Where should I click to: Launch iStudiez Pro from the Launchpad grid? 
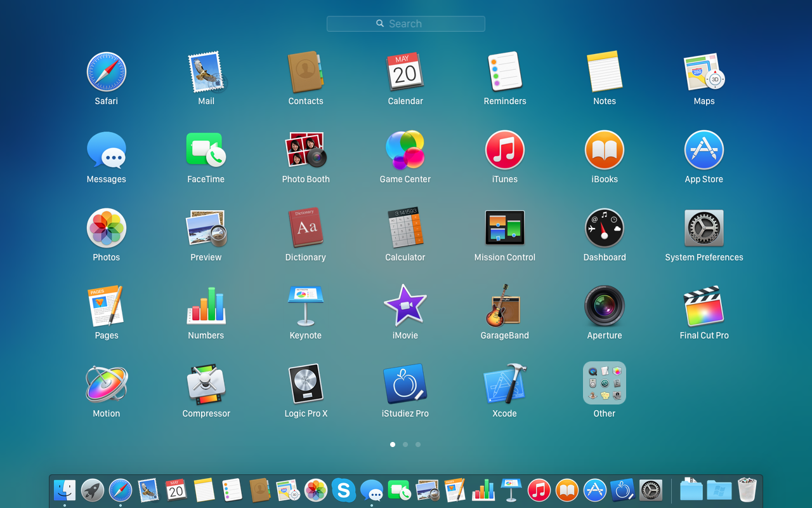pyautogui.click(x=405, y=384)
